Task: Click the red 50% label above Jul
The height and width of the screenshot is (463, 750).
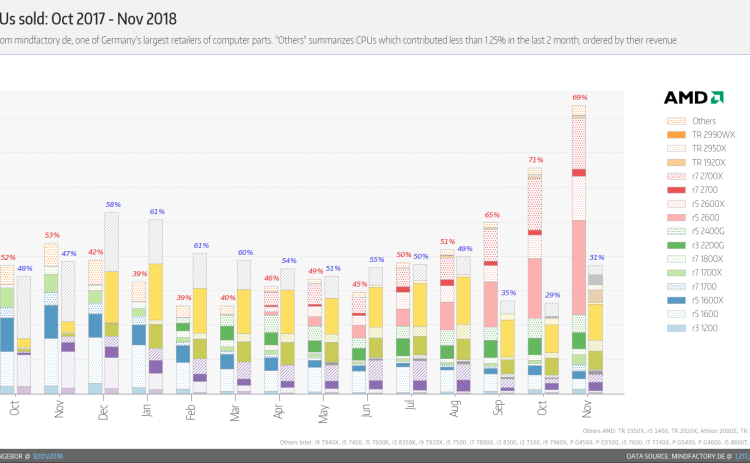Action: tap(404, 254)
